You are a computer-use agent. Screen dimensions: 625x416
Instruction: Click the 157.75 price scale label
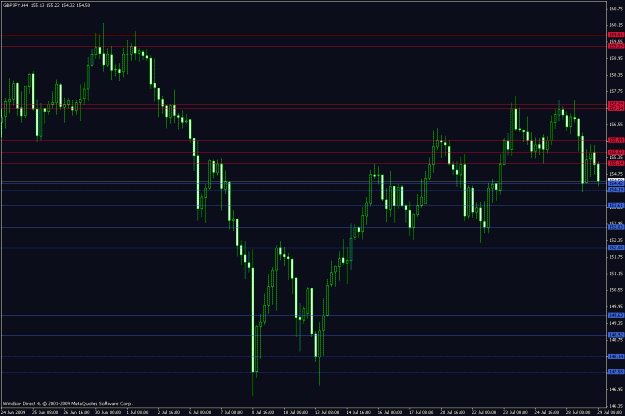(616, 91)
